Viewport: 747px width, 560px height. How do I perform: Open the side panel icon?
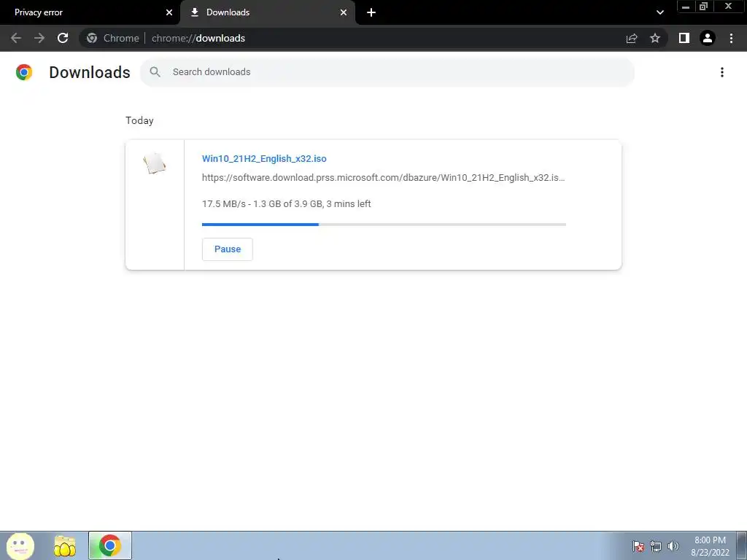coord(684,38)
